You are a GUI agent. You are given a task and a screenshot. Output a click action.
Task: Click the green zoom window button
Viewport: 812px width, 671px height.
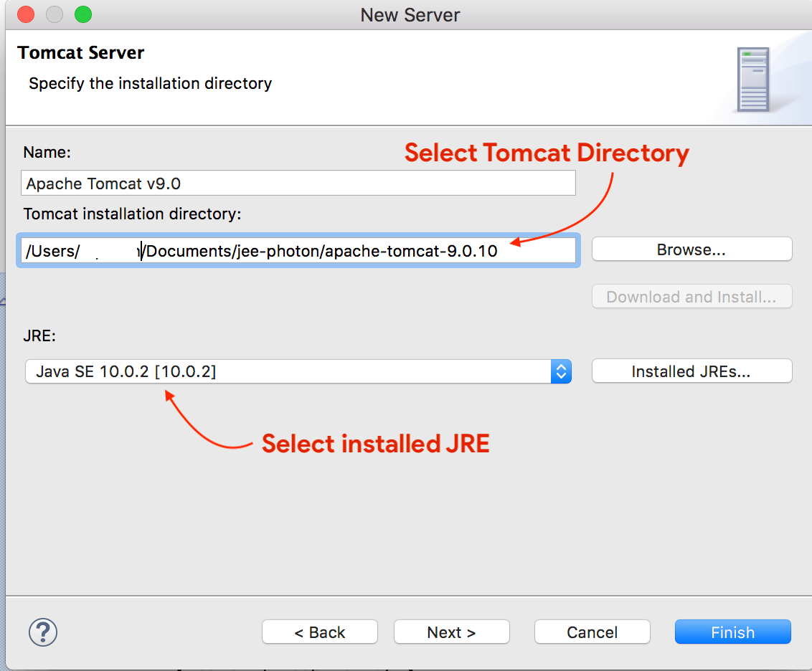coord(83,14)
